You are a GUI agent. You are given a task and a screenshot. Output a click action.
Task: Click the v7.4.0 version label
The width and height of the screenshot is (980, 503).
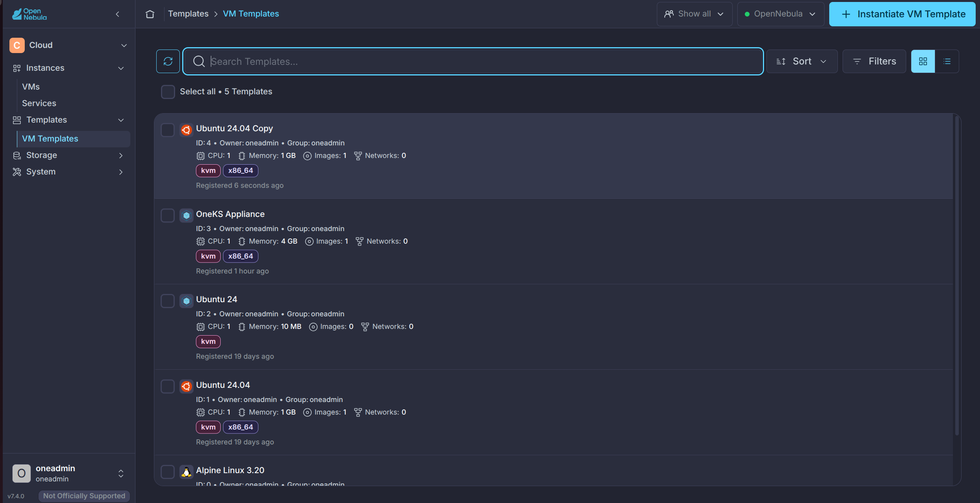16,496
